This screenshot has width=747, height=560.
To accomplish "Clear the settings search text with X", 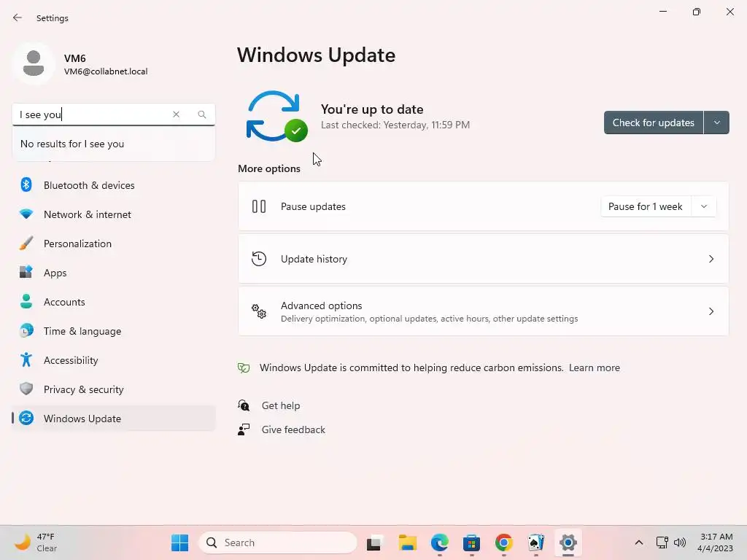I will [x=177, y=114].
